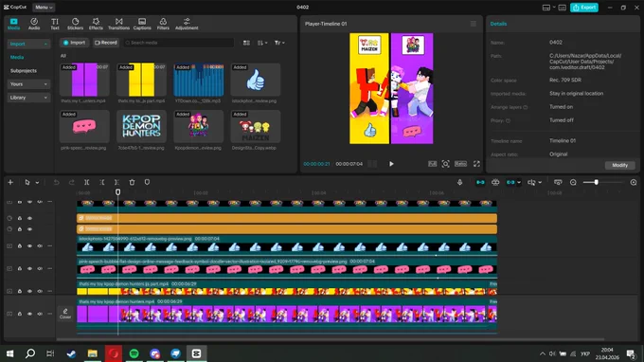Image resolution: width=644 pixels, height=362 pixels.
Task: Open the media sort dropdown
Action: tap(262, 43)
